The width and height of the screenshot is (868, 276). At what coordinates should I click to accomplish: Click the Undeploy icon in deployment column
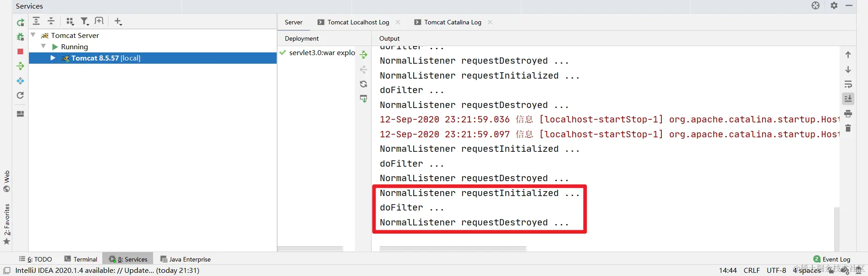point(363,70)
